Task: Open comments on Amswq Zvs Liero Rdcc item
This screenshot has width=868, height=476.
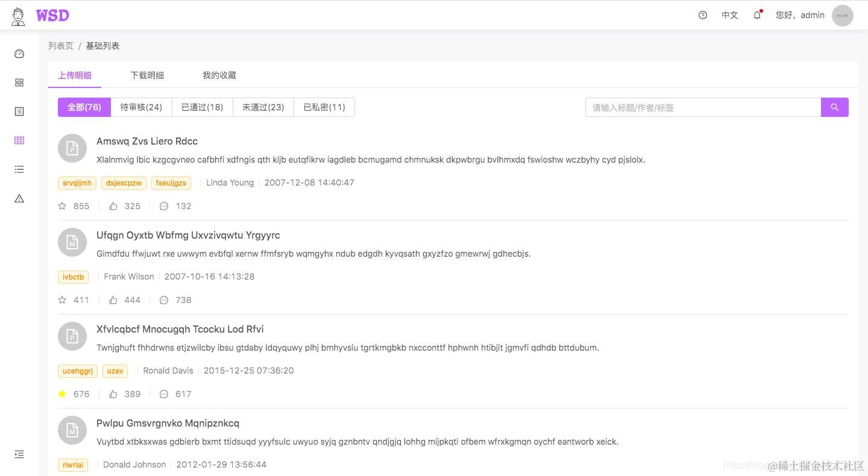Action: point(164,206)
